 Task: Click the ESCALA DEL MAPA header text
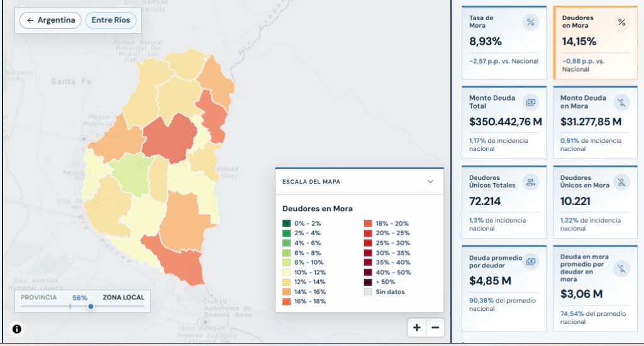pyautogui.click(x=311, y=182)
